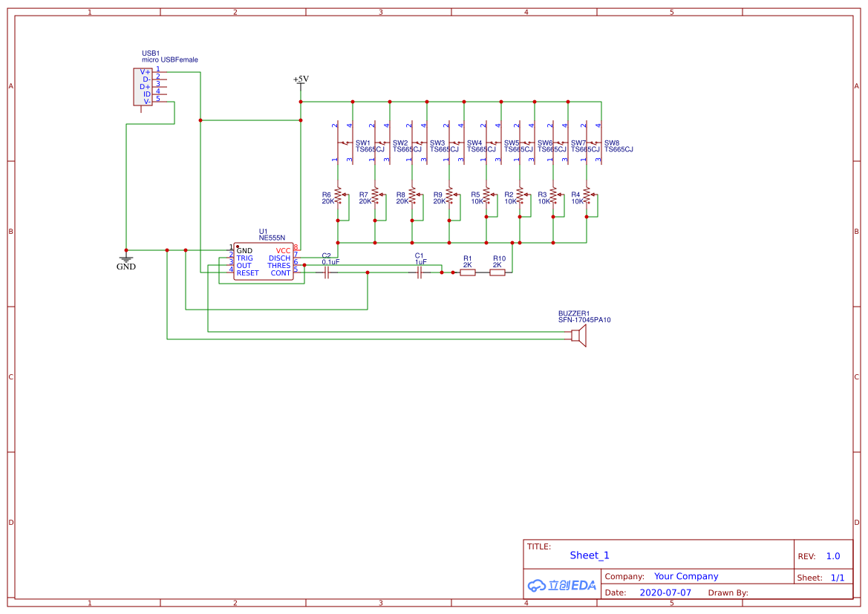This screenshot has width=868, height=614.
Task: Select push switch SW1 symbol
Action: pyautogui.click(x=345, y=143)
